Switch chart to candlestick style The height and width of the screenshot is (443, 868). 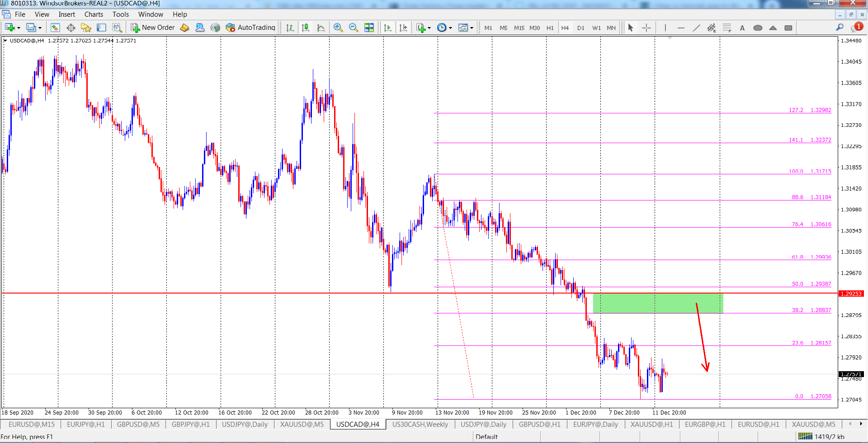(x=306, y=28)
